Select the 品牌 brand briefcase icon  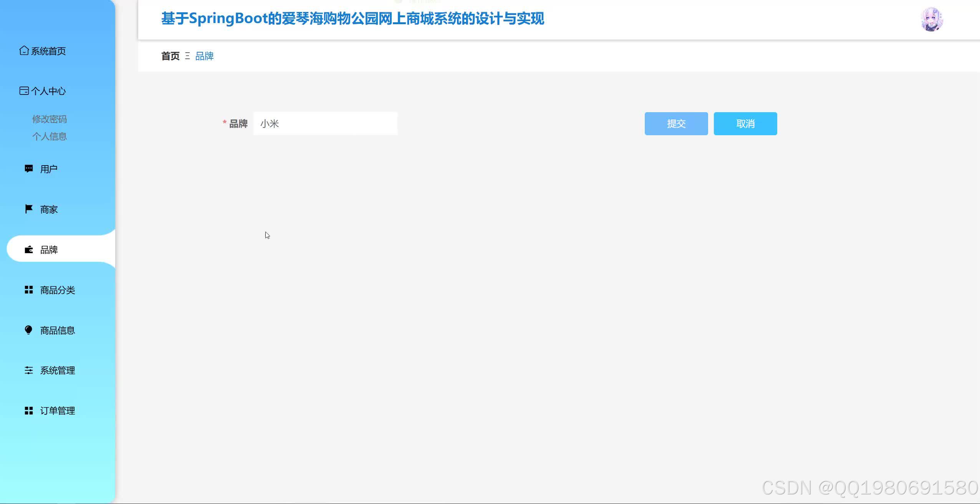point(29,250)
